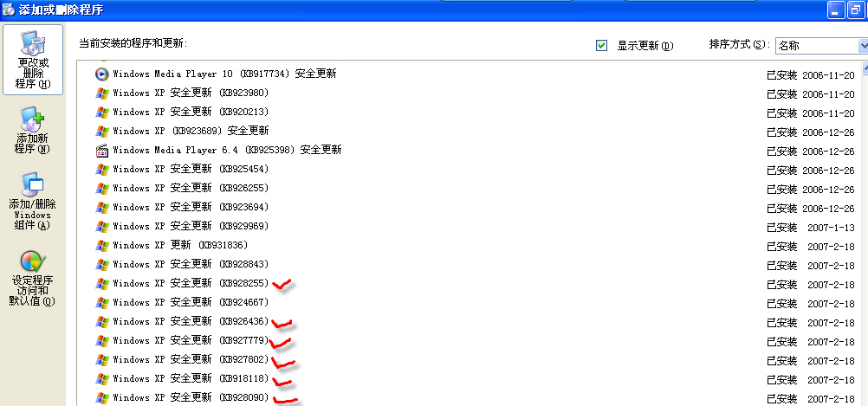Click the icon beside KB923689 update

point(102,131)
